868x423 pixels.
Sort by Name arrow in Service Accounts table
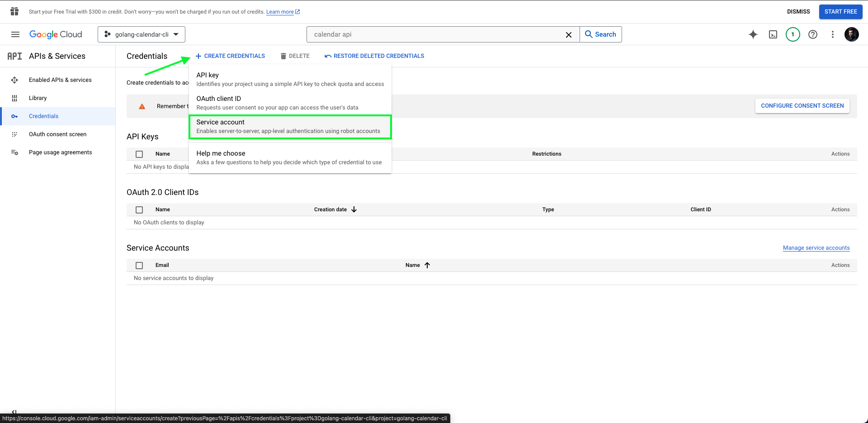(x=427, y=265)
